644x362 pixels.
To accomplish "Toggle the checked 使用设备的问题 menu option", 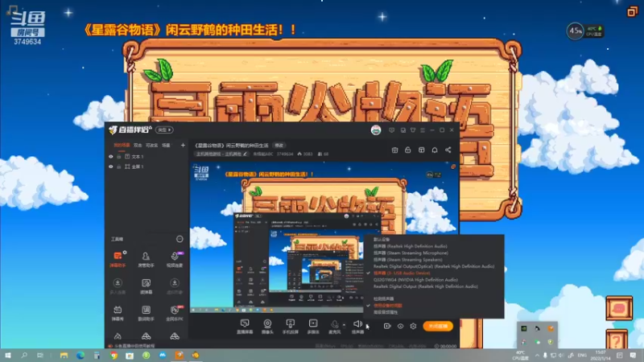I will click(388, 306).
